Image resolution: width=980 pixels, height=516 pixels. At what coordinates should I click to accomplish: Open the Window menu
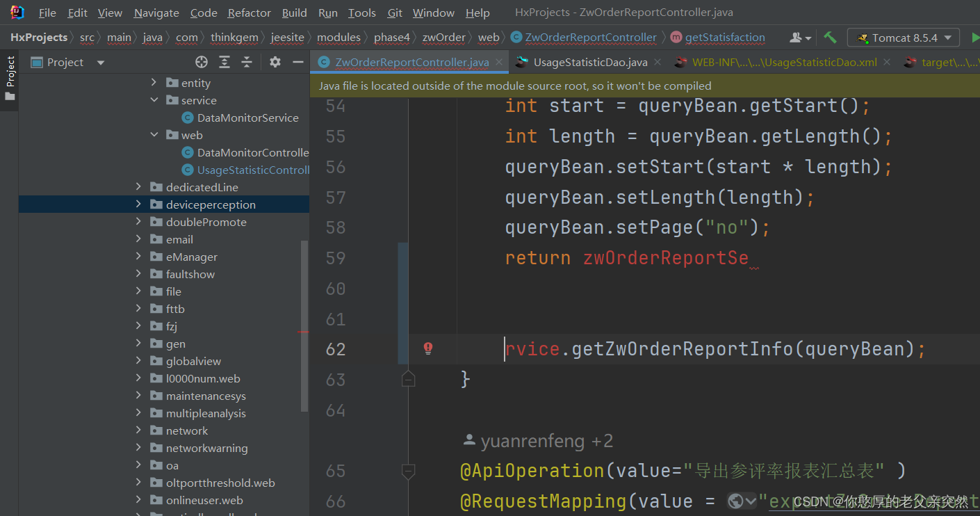click(434, 13)
